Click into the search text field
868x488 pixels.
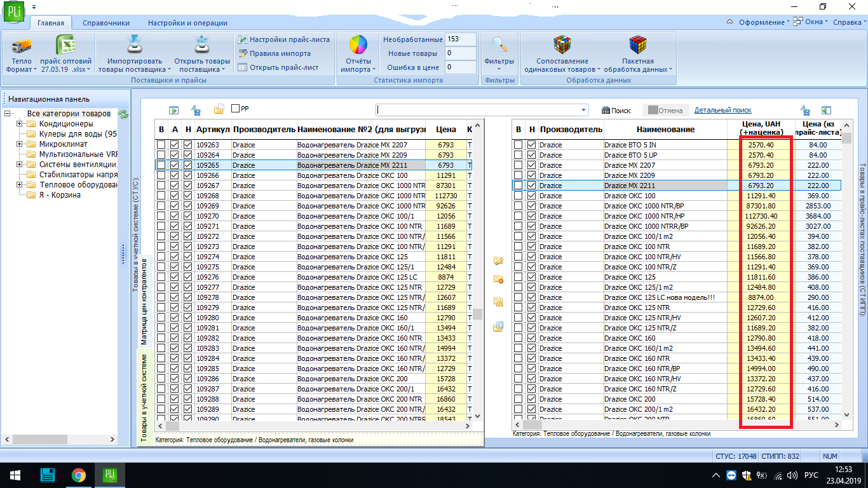[x=477, y=110]
